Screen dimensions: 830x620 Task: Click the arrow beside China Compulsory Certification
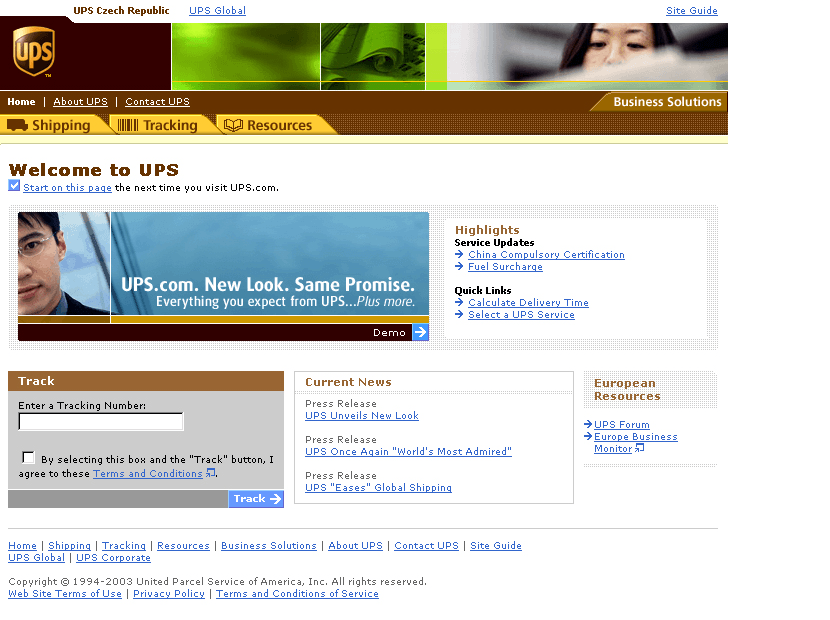coord(459,255)
